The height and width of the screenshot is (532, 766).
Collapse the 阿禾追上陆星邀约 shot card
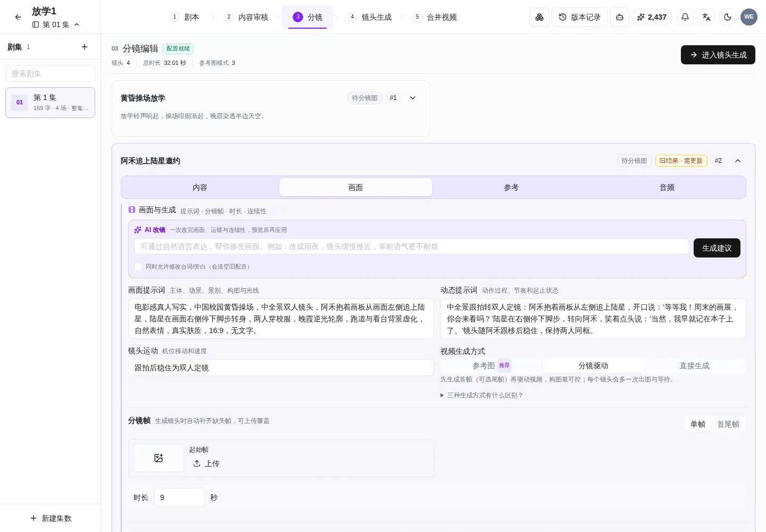coord(738,161)
